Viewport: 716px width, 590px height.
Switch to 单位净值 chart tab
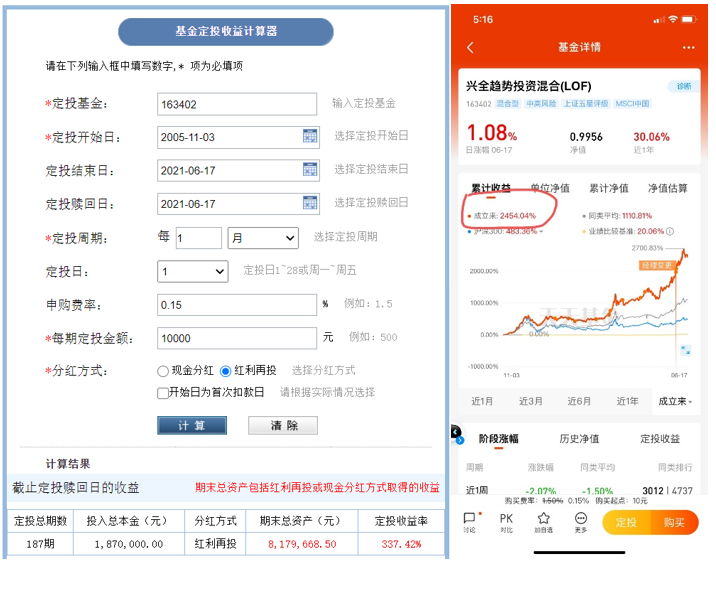tap(550, 188)
